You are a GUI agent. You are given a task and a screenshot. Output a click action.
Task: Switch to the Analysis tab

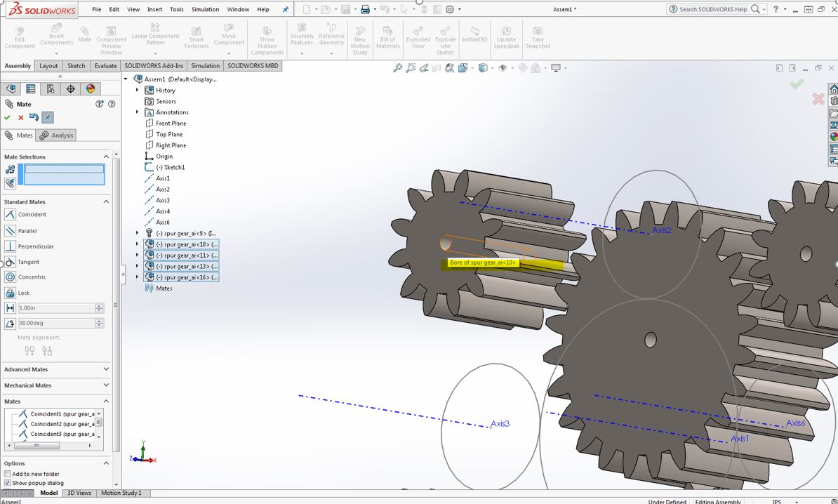tap(57, 135)
